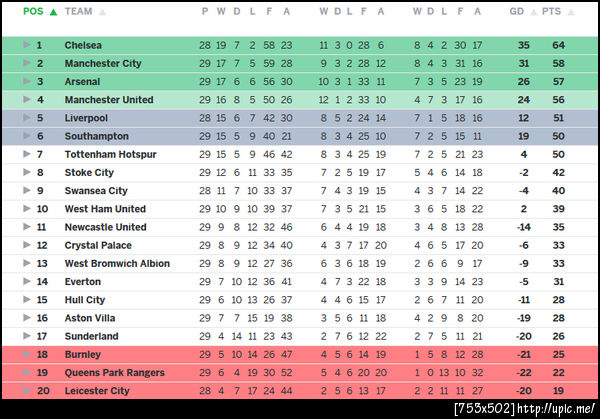Click the sort arrow next to TEAM

tap(102, 12)
